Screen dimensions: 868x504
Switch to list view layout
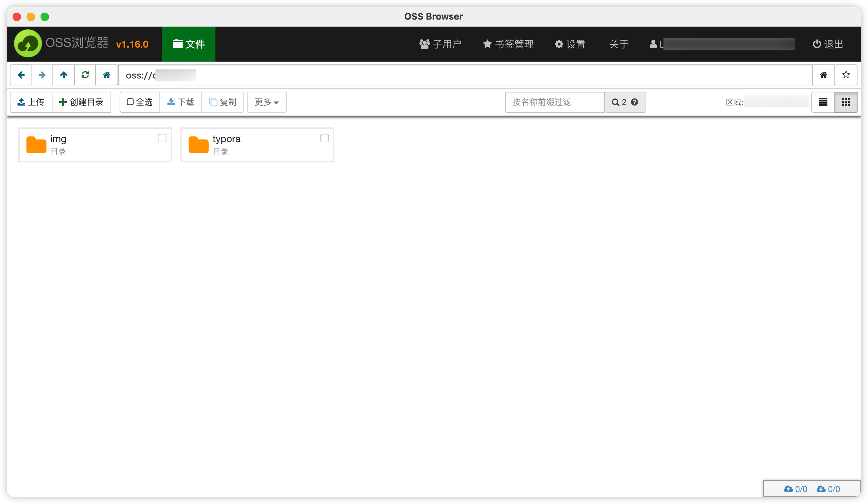[823, 102]
